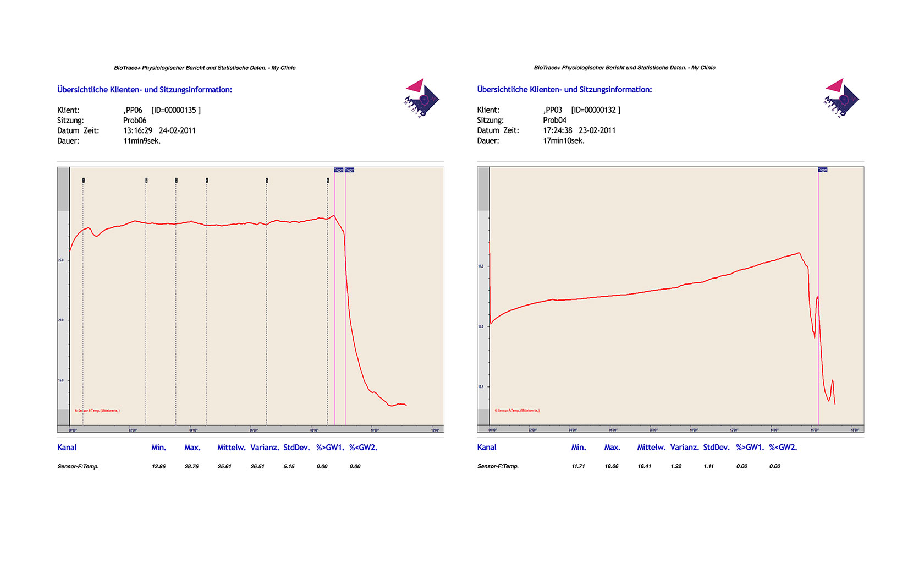Click the right report heading 'Übersichtliche Klienten- und Sitzungsinformation:'
This screenshot has width=924, height=578.
[564, 90]
